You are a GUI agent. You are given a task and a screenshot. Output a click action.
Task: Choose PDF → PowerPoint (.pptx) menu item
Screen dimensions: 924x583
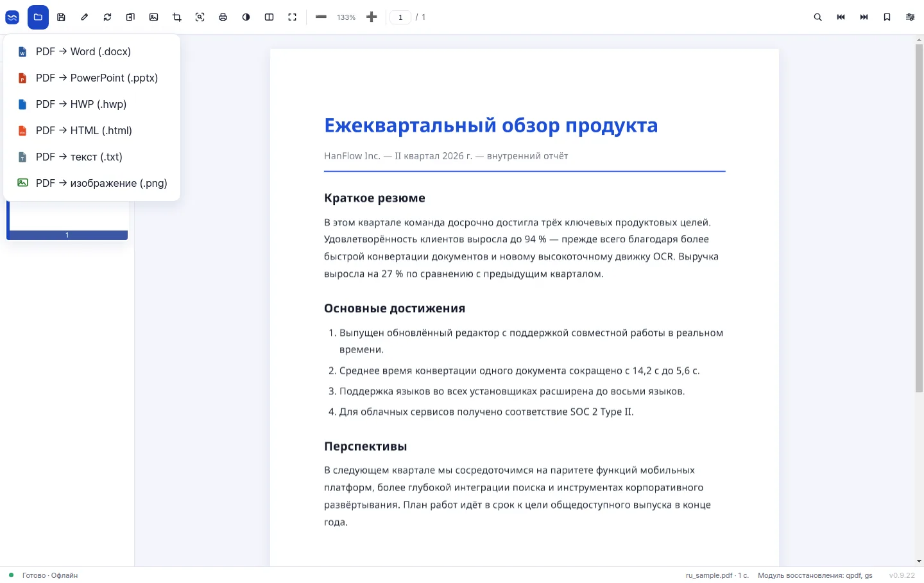92,78
